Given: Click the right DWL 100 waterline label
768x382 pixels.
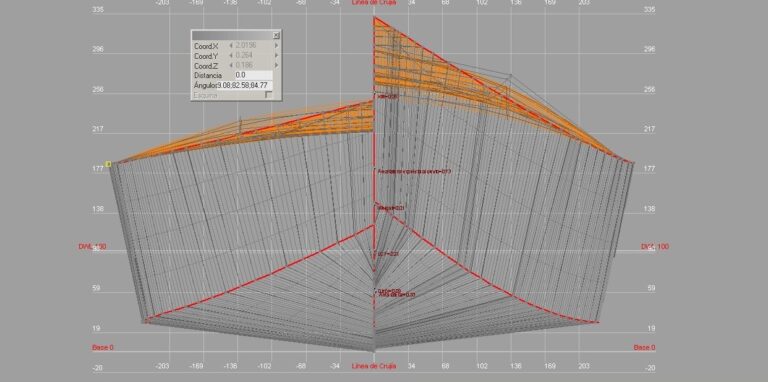Looking at the screenshot, I should point(655,246).
